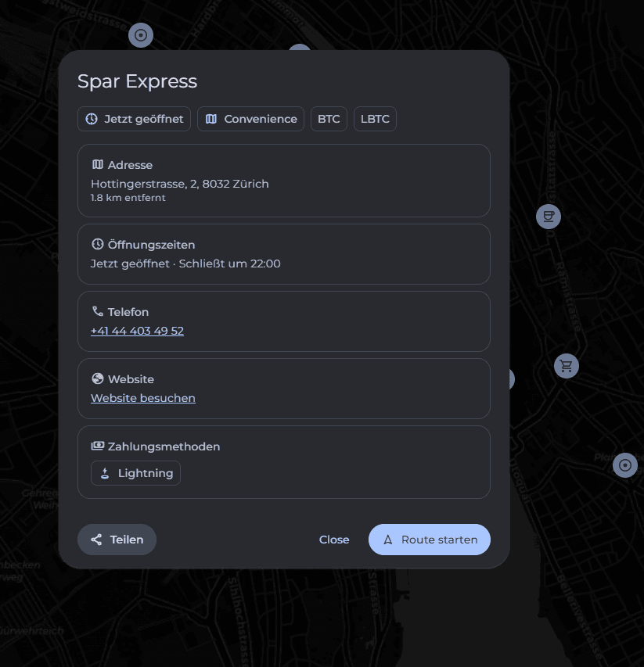Click the café cup map marker

pos(549,216)
